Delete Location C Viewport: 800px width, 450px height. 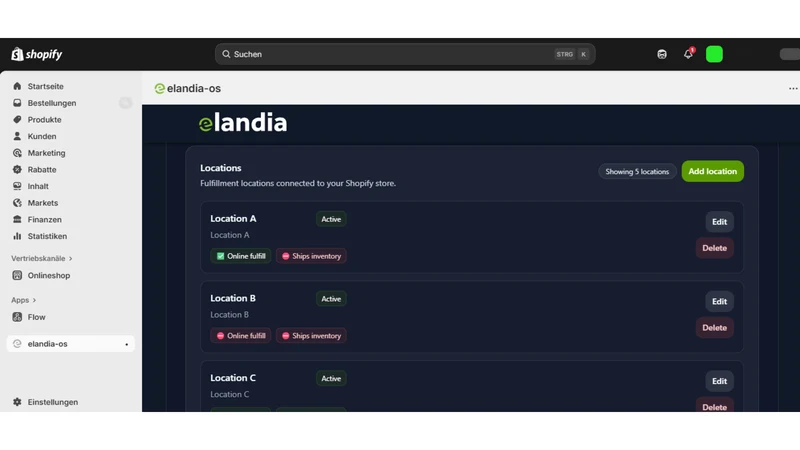pyautogui.click(x=714, y=406)
